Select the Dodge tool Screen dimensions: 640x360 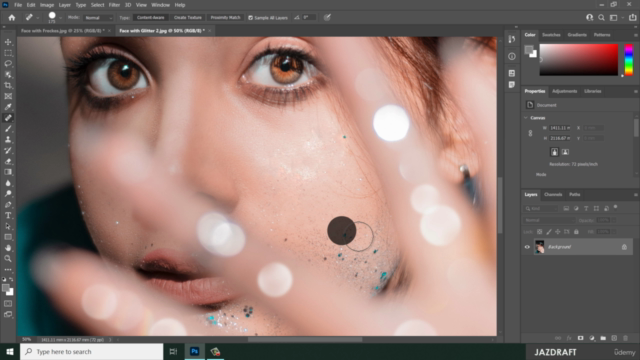(8, 193)
